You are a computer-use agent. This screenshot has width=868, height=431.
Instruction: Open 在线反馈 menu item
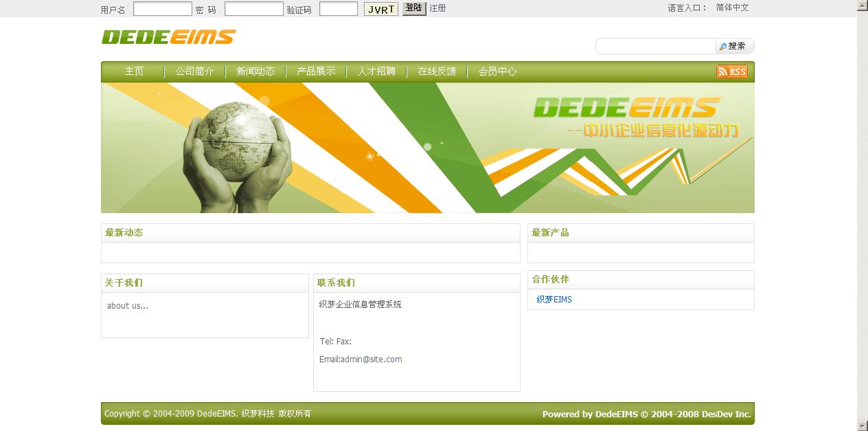click(x=437, y=71)
